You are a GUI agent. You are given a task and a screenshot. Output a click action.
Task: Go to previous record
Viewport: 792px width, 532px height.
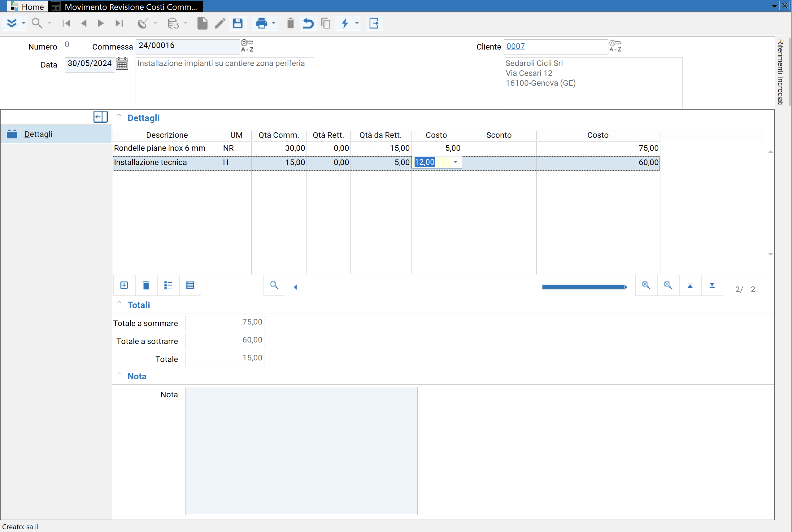point(84,23)
